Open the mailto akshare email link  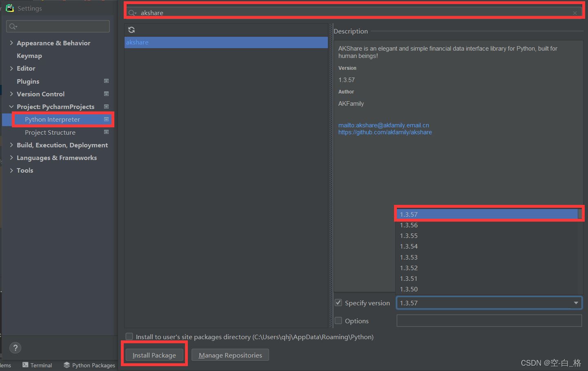tap(383, 125)
